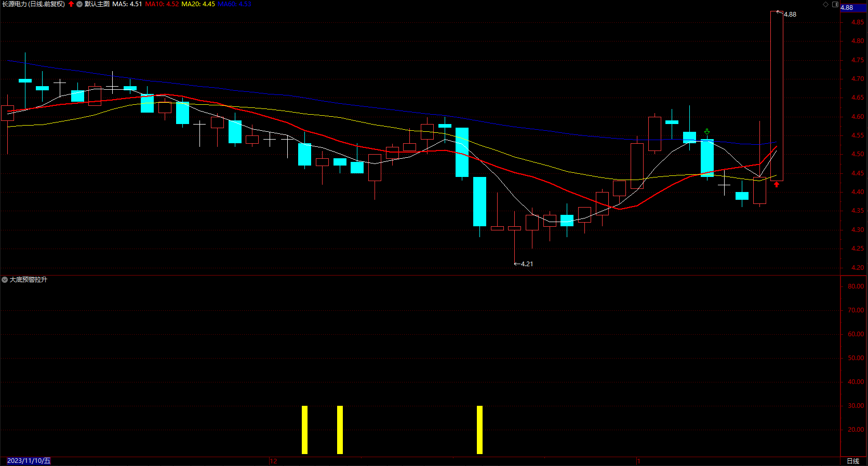
Task: Expand the 大底预警拉升 indicator dropdown
Action: point(5,280)
